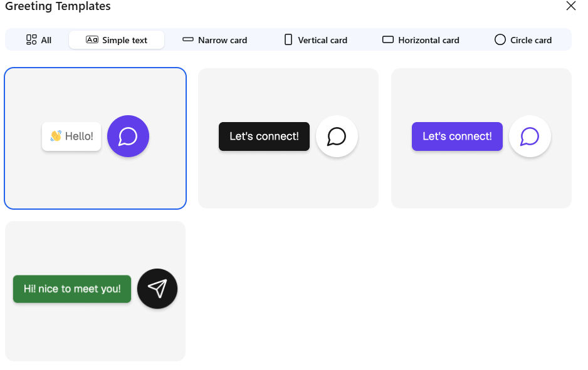Click the white chat bubble next to black Let's connect
Screen dimensions: 588x370
coord(337,136)
